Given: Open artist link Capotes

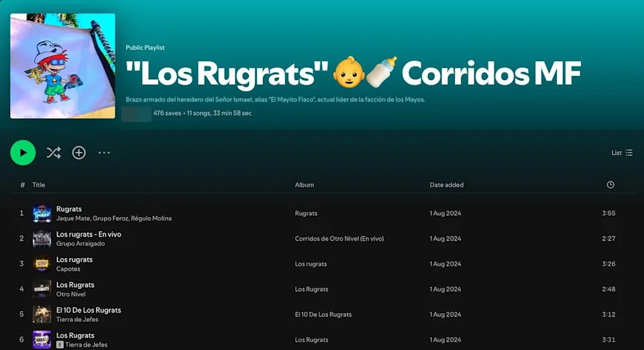Looking at the screenshot, I should click(x=68, y=269).
